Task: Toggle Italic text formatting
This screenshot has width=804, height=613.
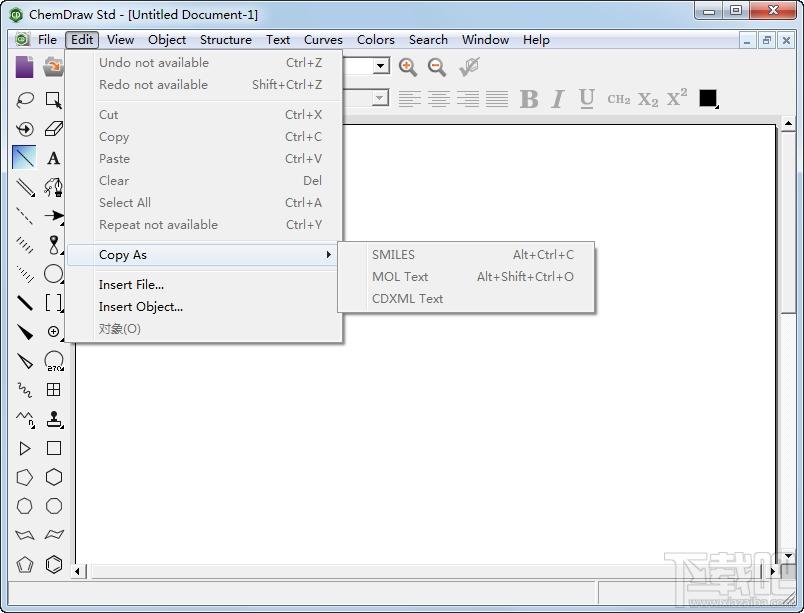Action: (558, 98)
